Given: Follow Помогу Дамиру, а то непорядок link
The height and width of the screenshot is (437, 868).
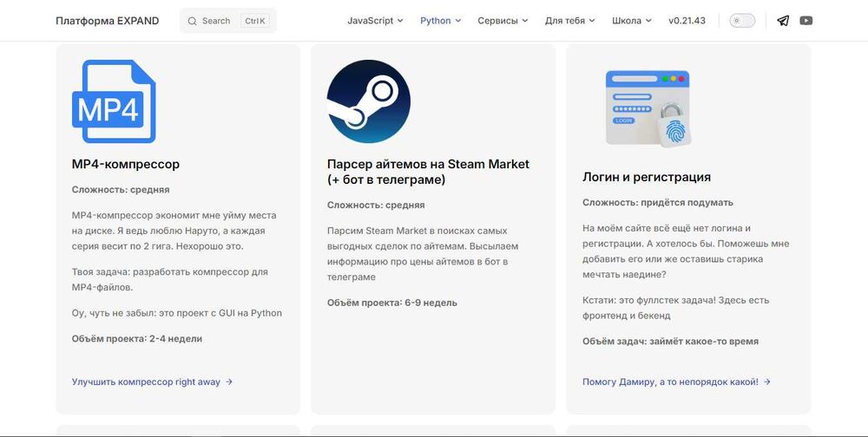Looking at the screenshot, I should [676, 382].
